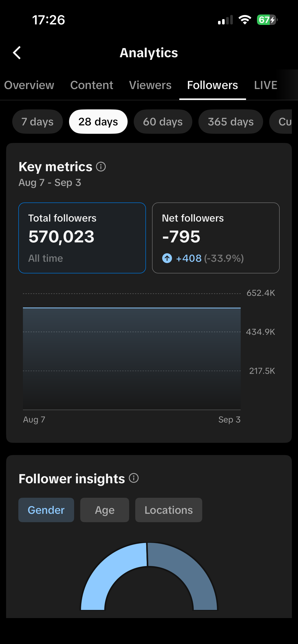Select the 60 days range chip
Image resolution: width=298 pixels, height=644 pixels.
click(x=163, y=122)
